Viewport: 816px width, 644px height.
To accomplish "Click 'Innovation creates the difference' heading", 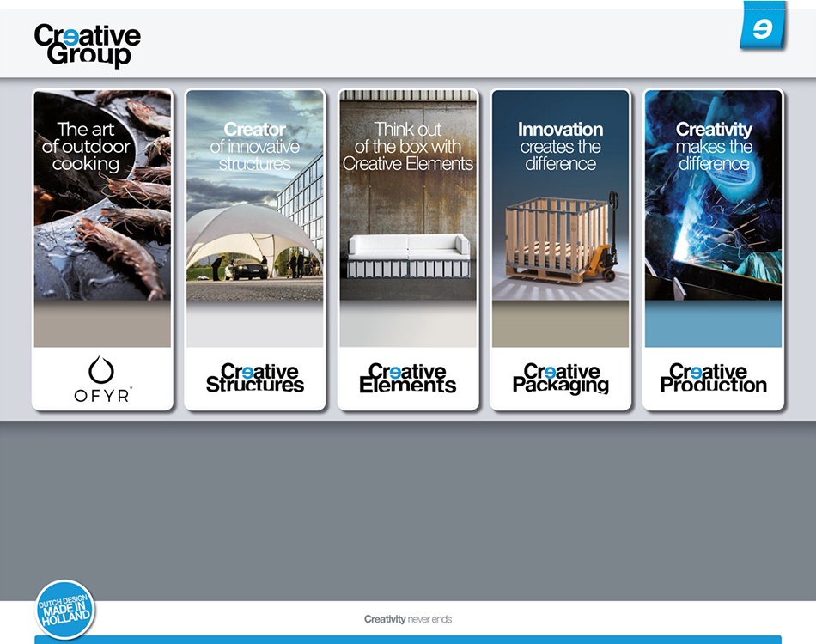I will (x=561, y=147).
